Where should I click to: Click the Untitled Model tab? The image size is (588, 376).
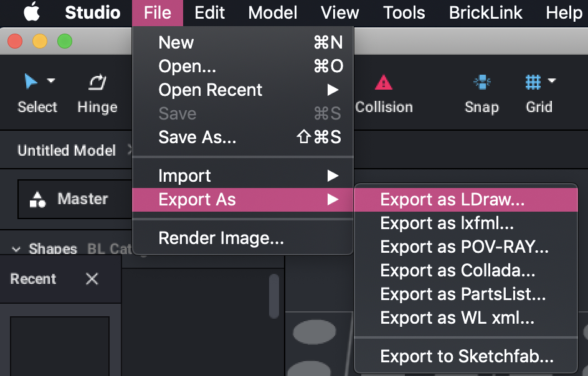(67, 150)
